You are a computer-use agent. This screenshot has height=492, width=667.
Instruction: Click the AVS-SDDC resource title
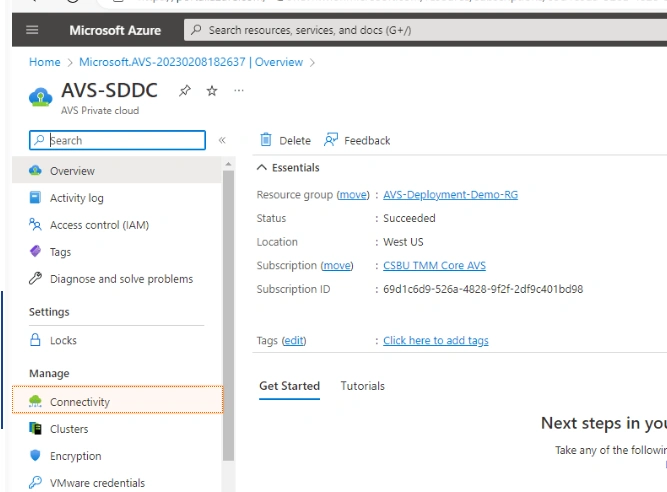tap(109, 90)
